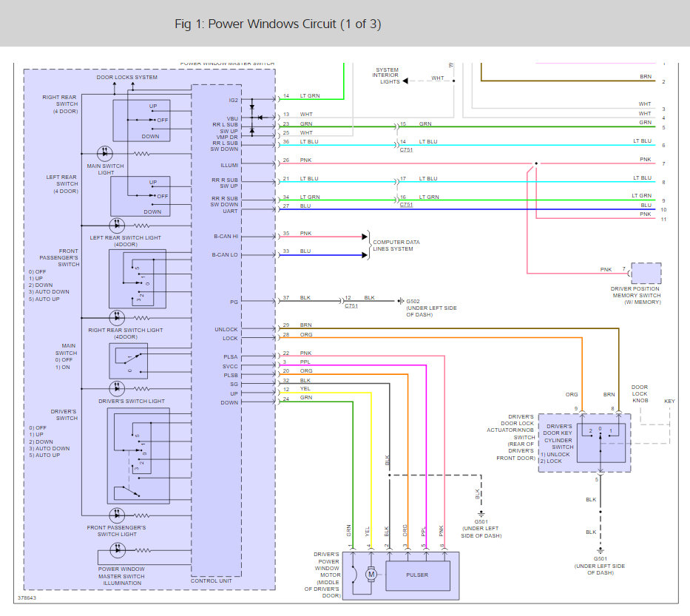
Task: Click the 378643 diagram number
Action: pyautogui.click(x=27, y=598)
